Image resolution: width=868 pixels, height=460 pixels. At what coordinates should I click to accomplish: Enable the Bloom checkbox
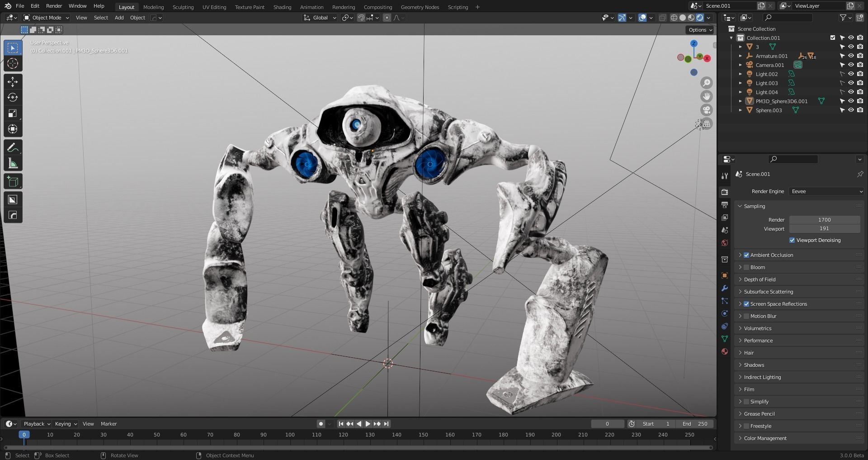click(746, 267)
